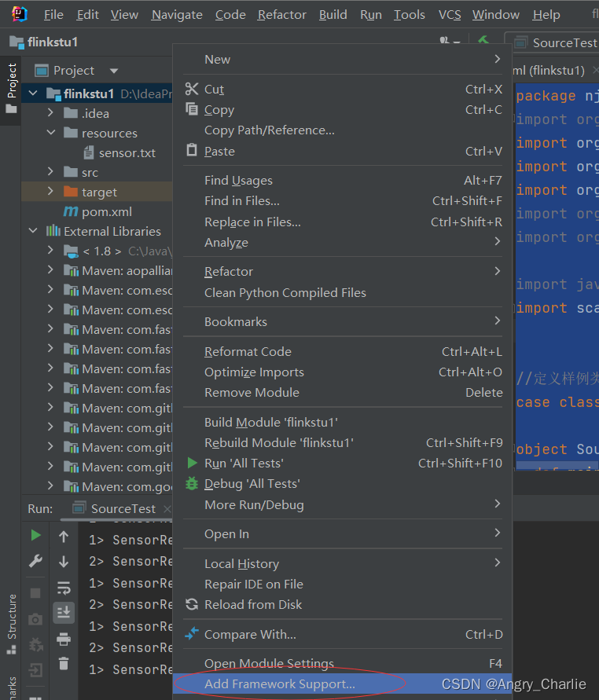Choose Find Usages in context menu
599x700 pixels.
[x=343, y=181]
